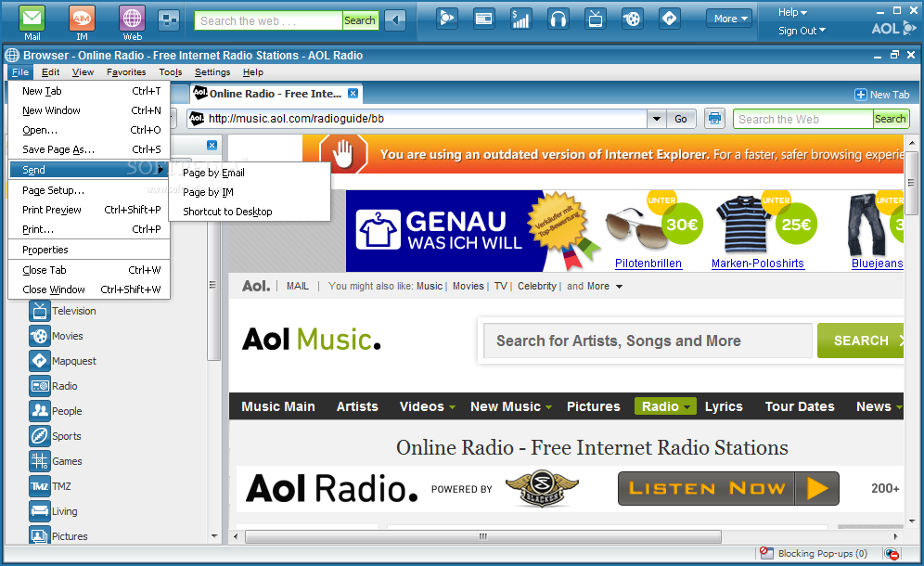924x566 pixels.
Task: Expand the address bar URL dropdown
Action: click(x=657, y=119)
